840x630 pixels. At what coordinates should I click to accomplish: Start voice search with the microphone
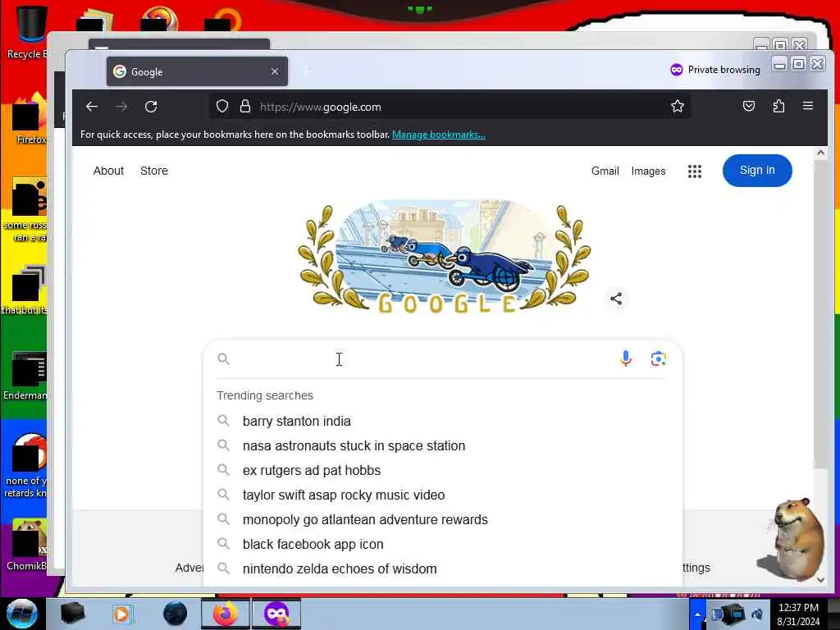[625, 358]
